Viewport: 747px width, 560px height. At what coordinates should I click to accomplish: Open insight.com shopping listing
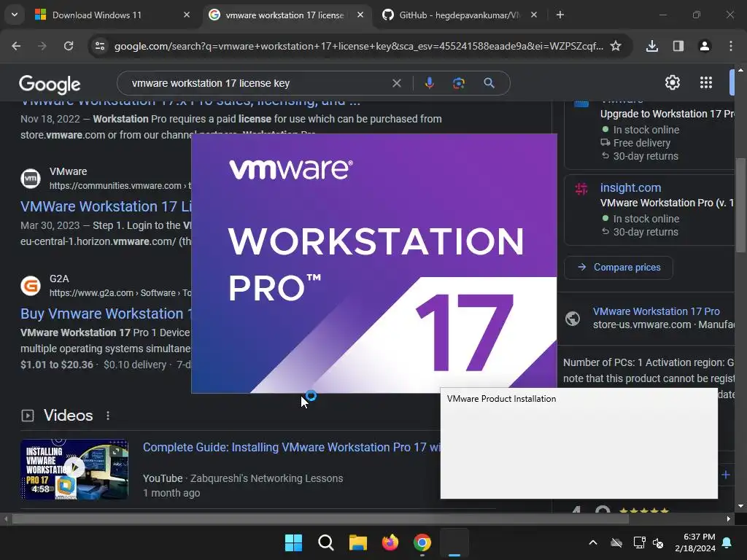630,187
